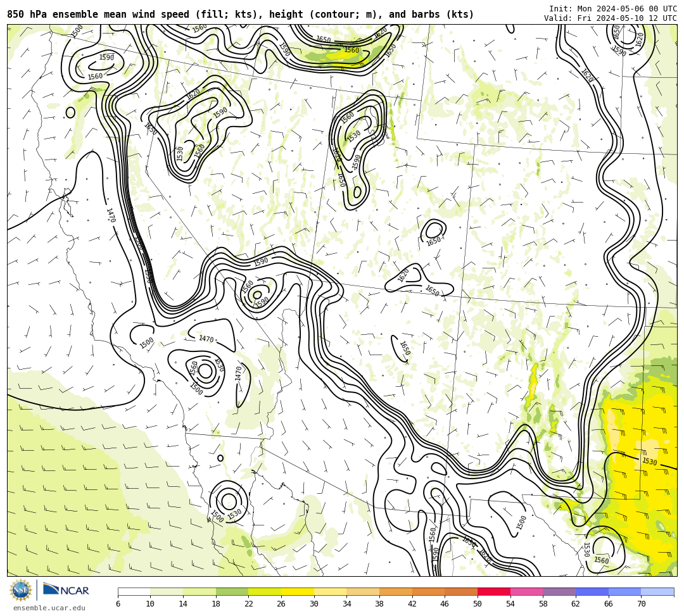Click the colorbar tick label 50
Screen dimensions: 684x616
click(478, 604)
